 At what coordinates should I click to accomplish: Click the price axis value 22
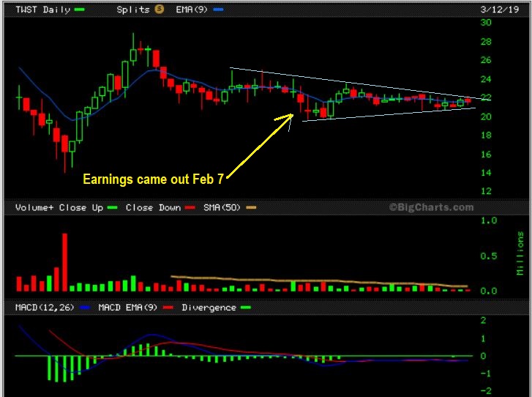[x=486, y=97]
